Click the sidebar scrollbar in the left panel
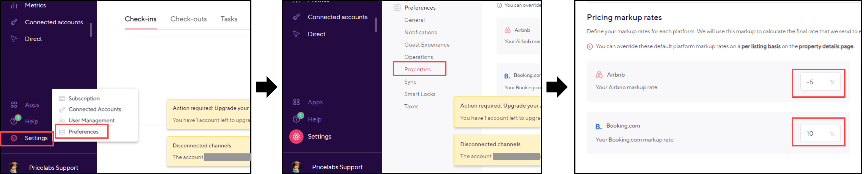 tap(91, 30)
